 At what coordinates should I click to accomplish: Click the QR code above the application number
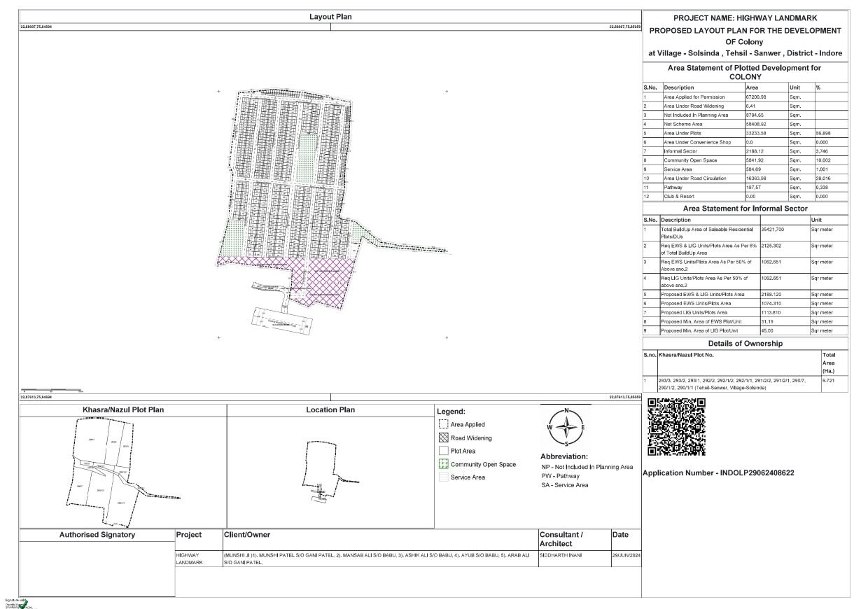point(676,426)
